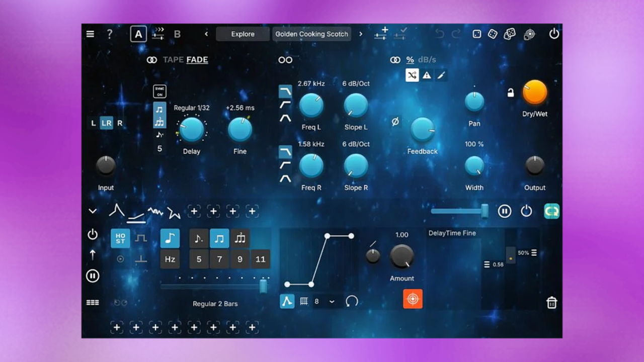Viewport: 644px width, 362px height.
Task: Switch to the FADE tab
Action: (x=197, y=59)
